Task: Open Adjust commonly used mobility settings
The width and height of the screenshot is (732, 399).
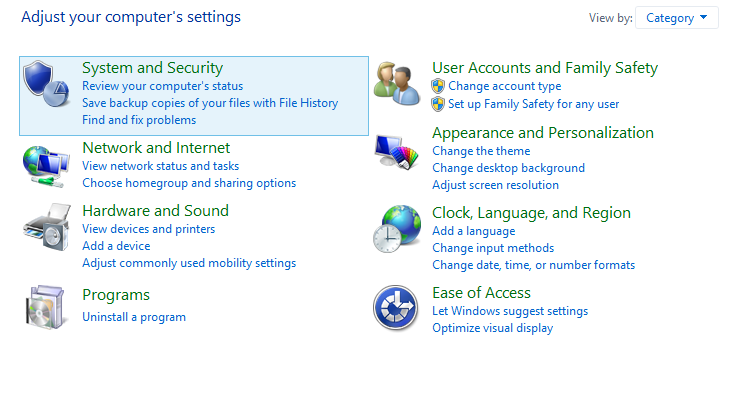Action: [x=189, y=263]
